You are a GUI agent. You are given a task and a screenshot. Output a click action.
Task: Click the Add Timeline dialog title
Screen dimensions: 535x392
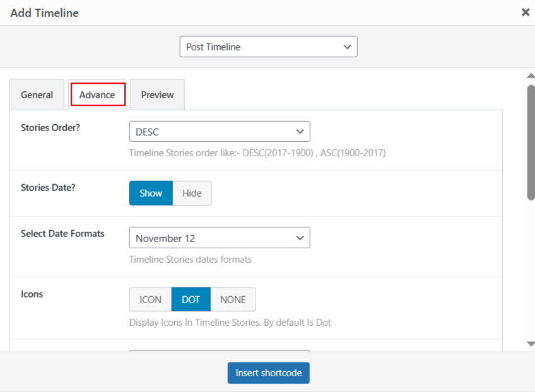pyautogui.click(x=45, y=13)
